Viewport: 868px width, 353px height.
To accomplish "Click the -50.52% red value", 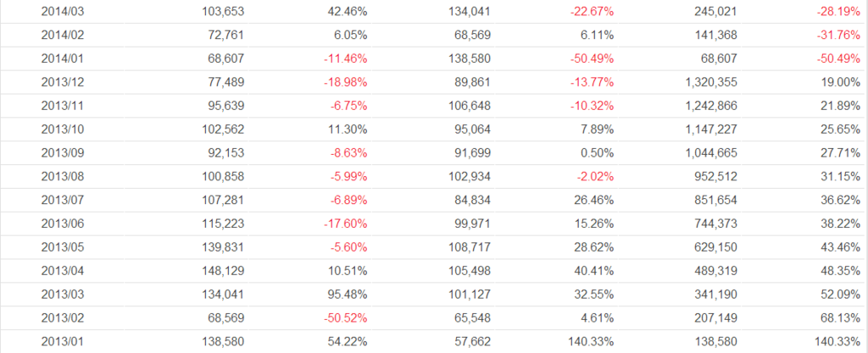I will click(345, 319).
